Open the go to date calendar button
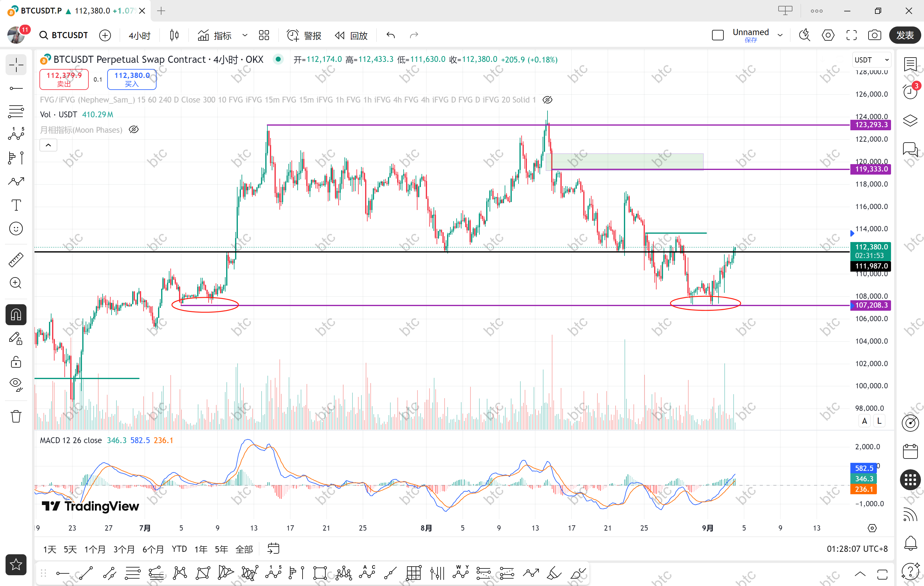 tap(273, 548)
